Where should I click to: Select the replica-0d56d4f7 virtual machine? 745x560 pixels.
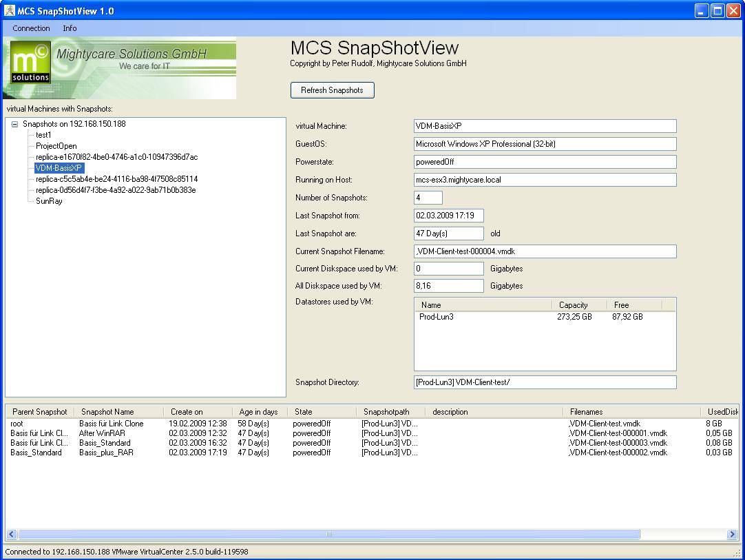click(x=116, y=189)
